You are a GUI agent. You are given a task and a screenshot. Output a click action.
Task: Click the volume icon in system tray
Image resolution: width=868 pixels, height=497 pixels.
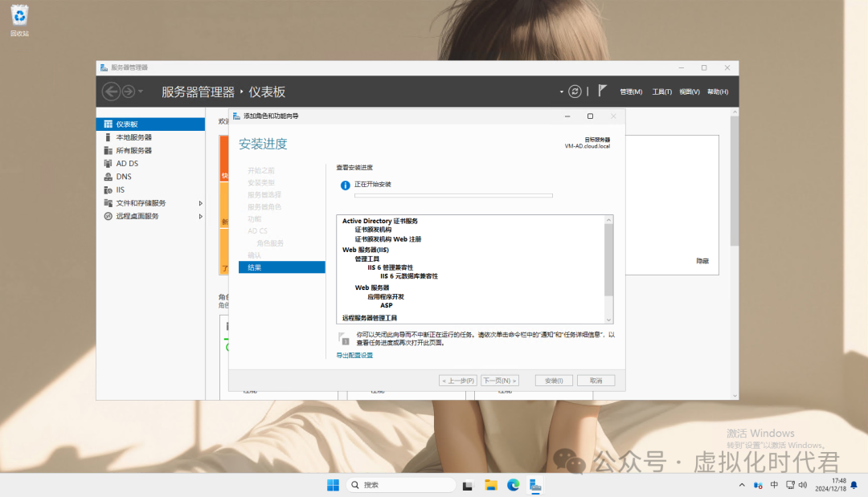(803, 485)
